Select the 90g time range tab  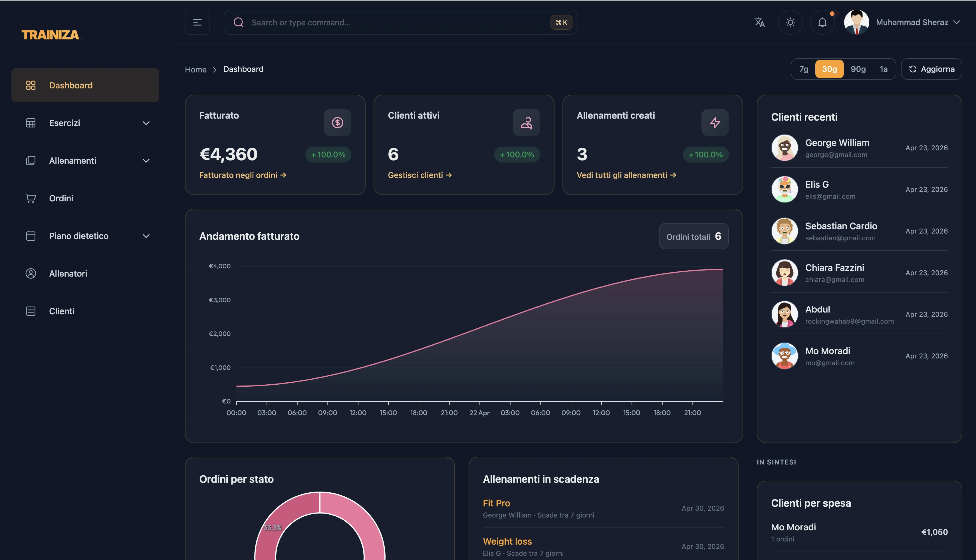coord(858,69)
